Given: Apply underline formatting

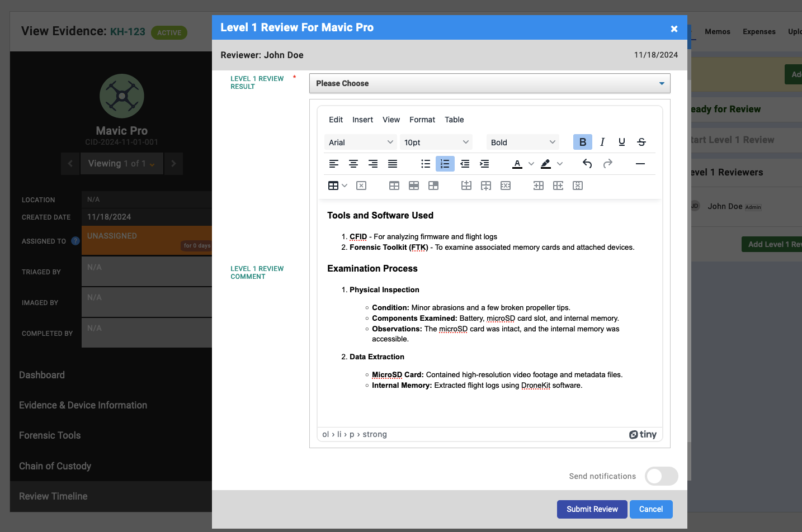Looking at the screenshot, I should coord(622,142).
